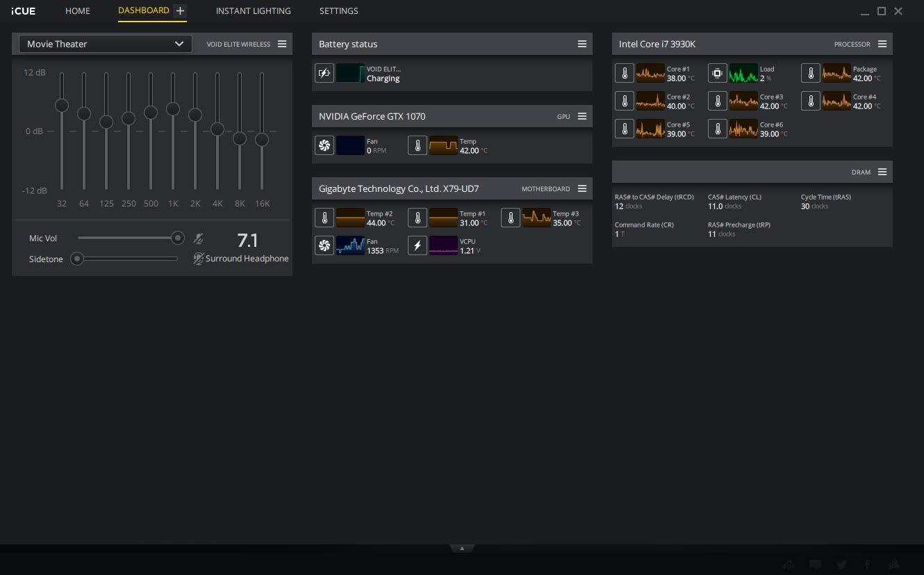
Task: Click the CPU Load green graph
Action: click(x=743, y=73)
